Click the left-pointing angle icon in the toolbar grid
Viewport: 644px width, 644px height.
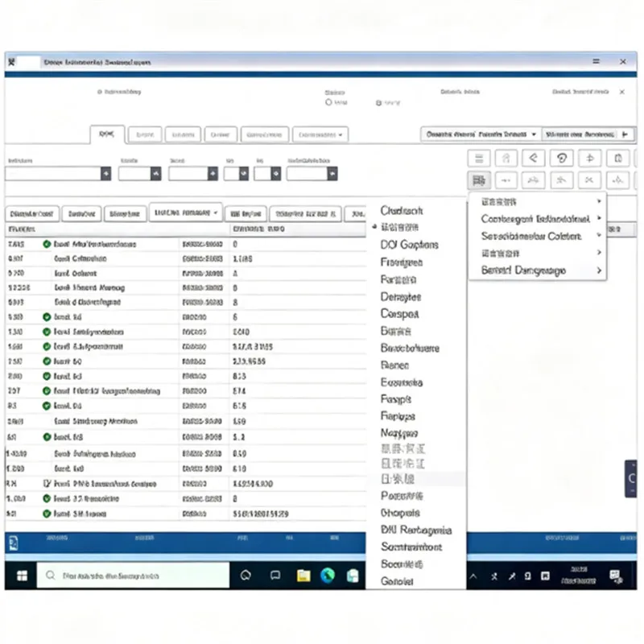[534, 158]
